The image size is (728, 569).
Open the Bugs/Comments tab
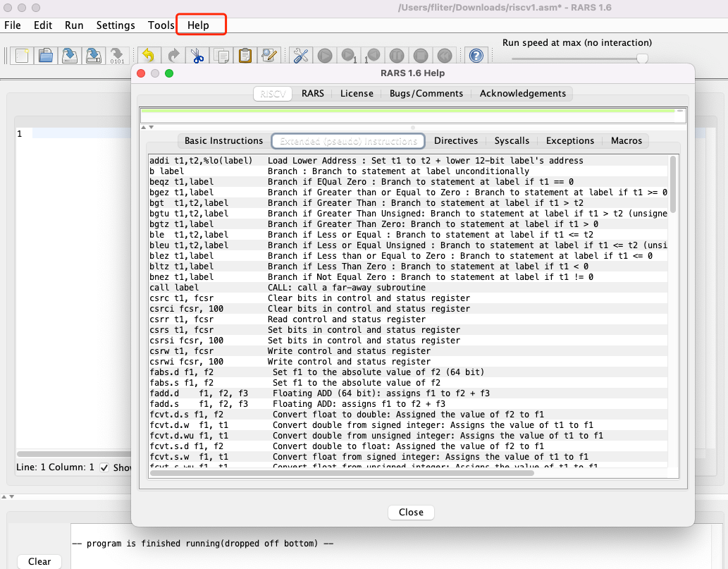(426, 93)
